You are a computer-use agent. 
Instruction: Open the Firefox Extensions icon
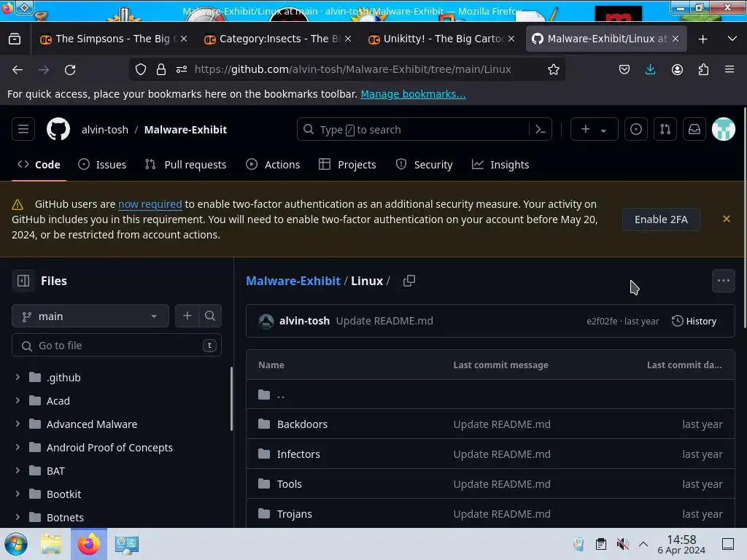pos(703,69)
